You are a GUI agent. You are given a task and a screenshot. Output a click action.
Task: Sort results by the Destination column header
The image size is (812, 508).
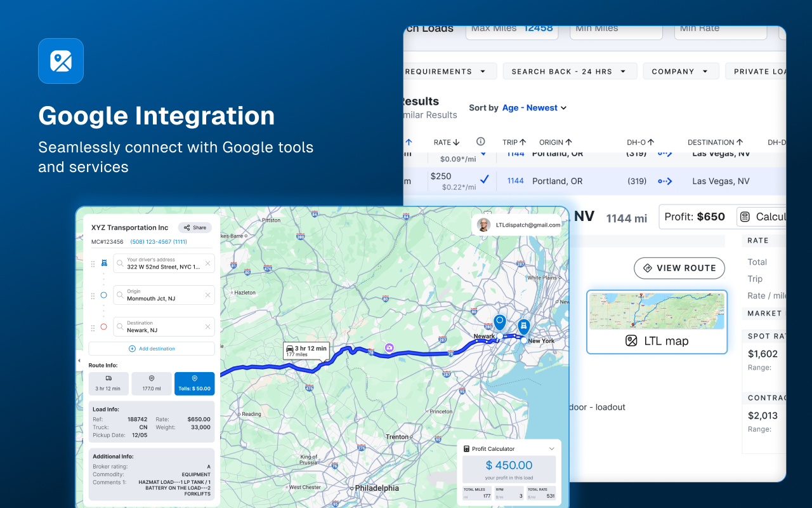pyautogui.click(x=716, y=142)
